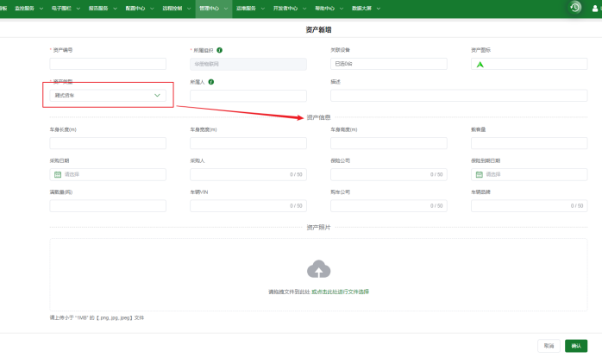Click the cloud upload icon
This screenshot has width=602, height=364.
pyautogui.click(x=319, y=269)
